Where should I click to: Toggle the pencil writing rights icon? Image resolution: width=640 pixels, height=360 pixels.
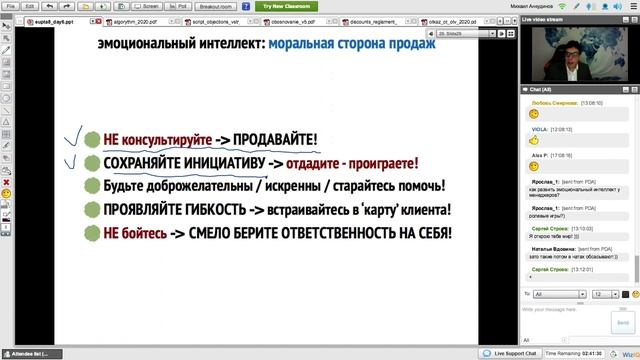click(577, 6)
